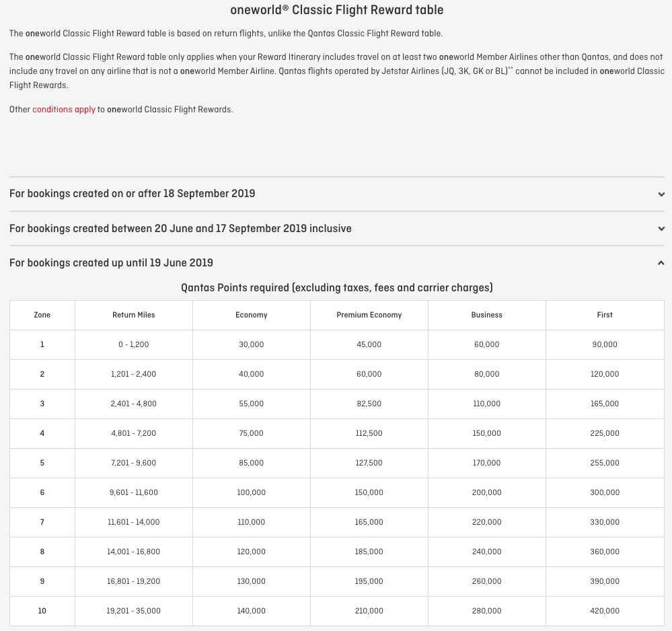Select the 11,601 - 14,000 return miles cell
This screenshot has width=672, height=631.
pyautogui.click(x=134, y=522)
